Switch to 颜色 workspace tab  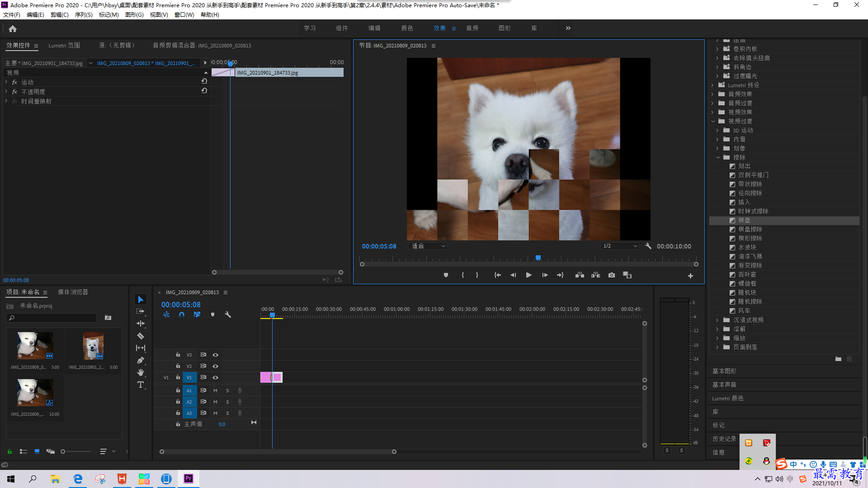coord(407,28)
